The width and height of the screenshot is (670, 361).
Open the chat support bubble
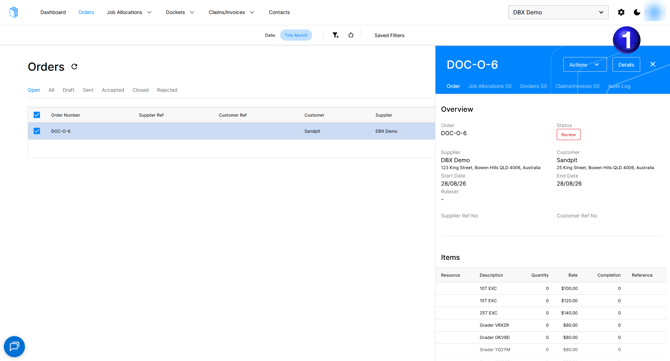tap(14, 346)
